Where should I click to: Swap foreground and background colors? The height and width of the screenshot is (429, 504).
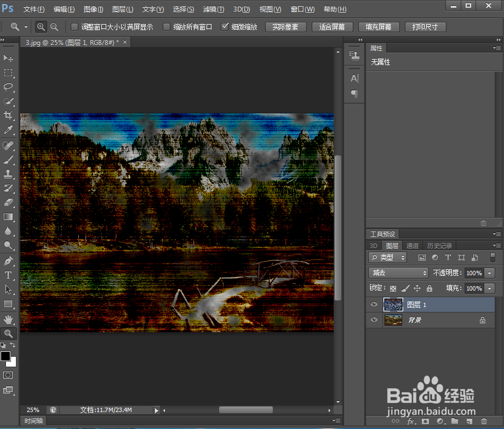pyautogui.click(x=13, y=345)
